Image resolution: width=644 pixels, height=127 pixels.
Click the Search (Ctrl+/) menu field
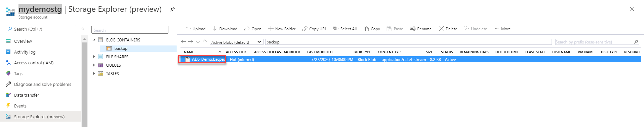click(41, 29)
